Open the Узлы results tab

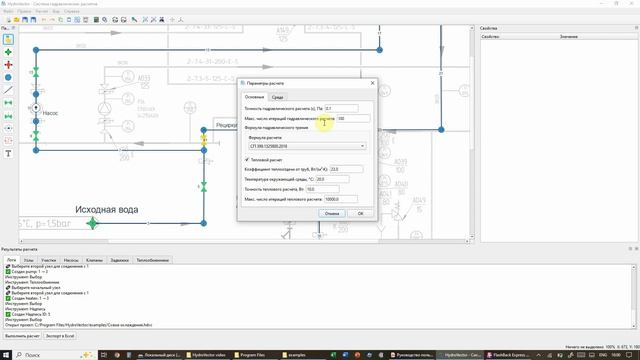29,260
